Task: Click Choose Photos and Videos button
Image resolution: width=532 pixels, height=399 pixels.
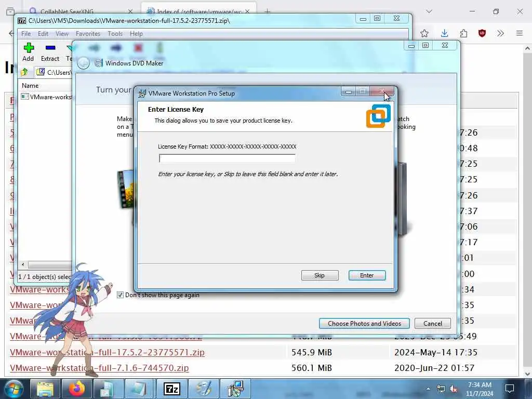Action: click(x=364, y=323)
